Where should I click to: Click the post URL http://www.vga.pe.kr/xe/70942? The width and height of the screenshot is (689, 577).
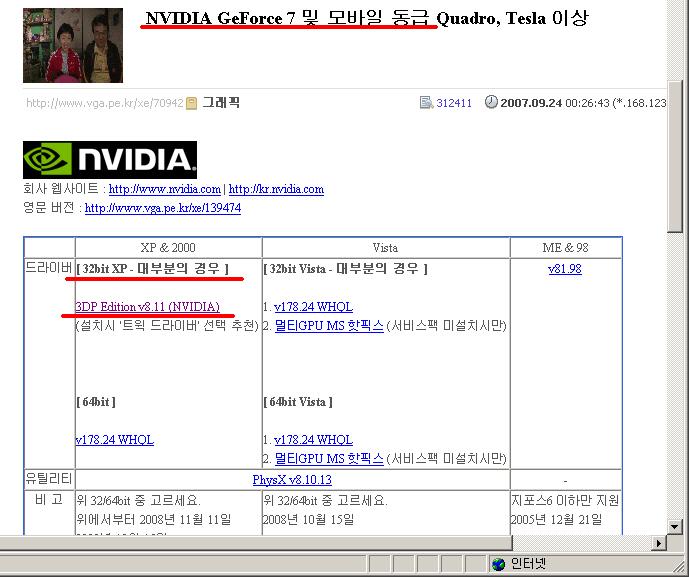click(105, 103)
